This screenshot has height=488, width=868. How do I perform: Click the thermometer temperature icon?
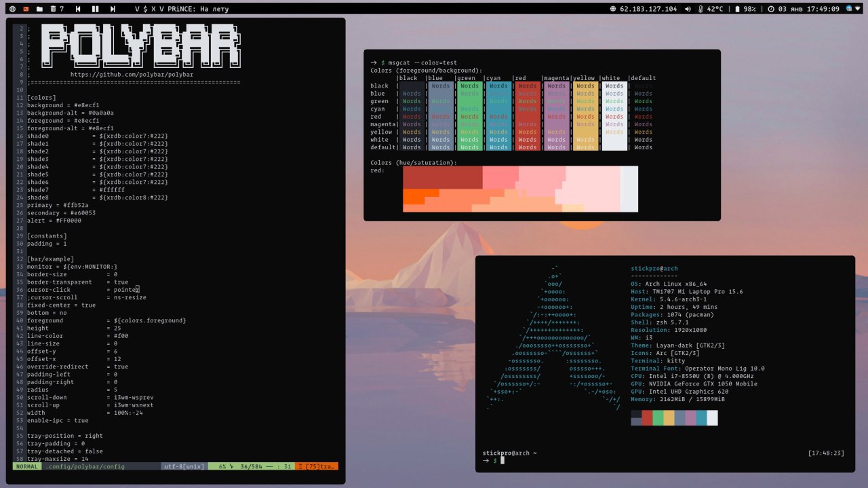[701, 9]
